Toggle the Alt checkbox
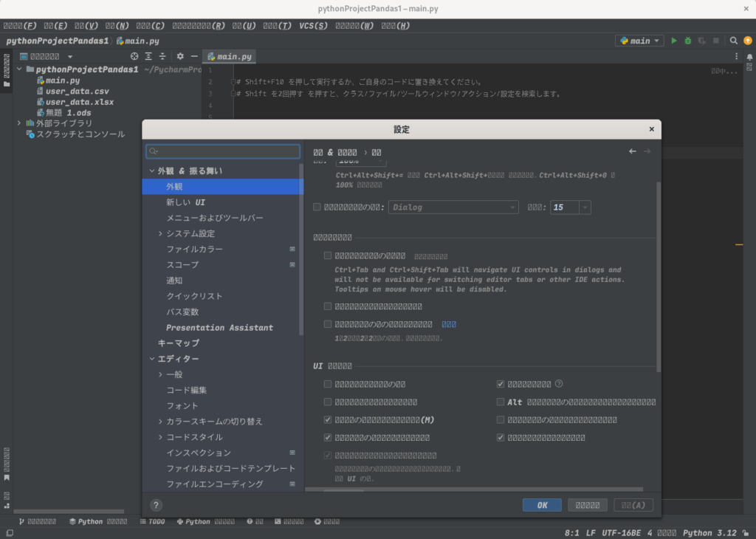 click(501, 402)
